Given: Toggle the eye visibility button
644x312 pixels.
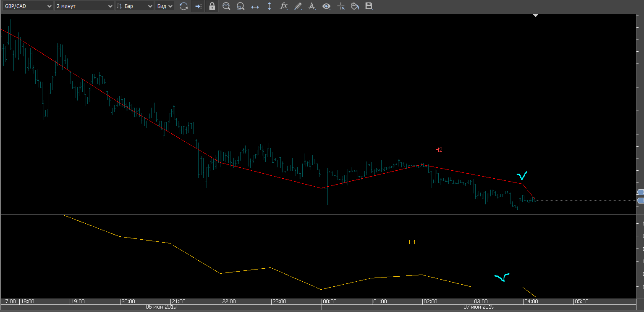Looking at the screenshot, I should (326, 6).
